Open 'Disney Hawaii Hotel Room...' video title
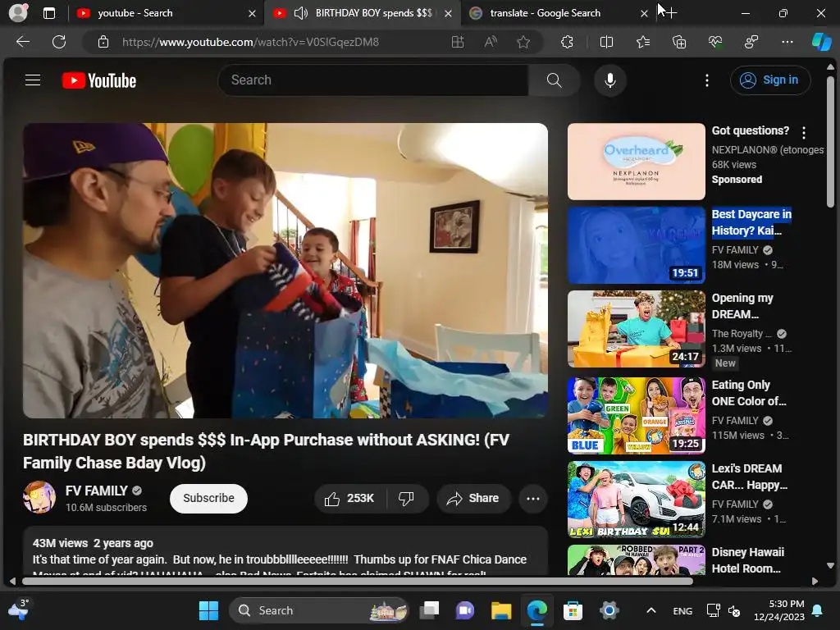The image size is (840, 630). [x=747, y=560]
